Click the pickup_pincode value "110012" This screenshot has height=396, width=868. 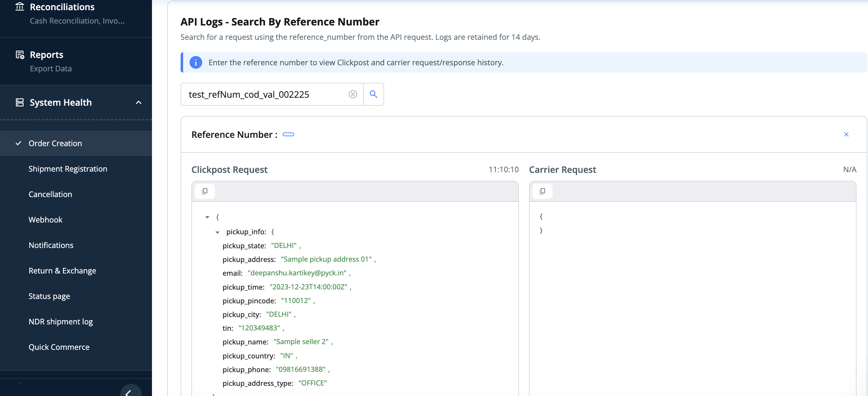coord(295,301)
